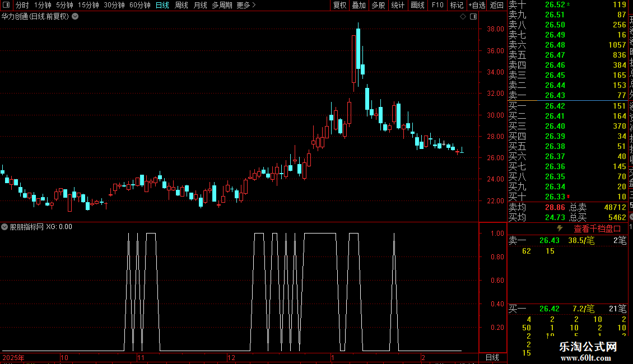Image resolution: width=633 pixels, height=364 pixels.
Task: Click the 7.2/笔 per-order value
Action: pos(583,309)
